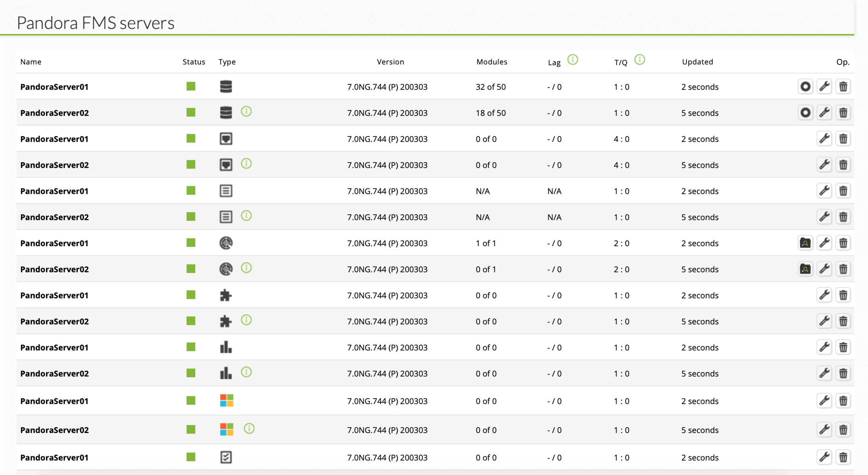Click the Version column header
This screenshot has width=868, height=475.
391,62
